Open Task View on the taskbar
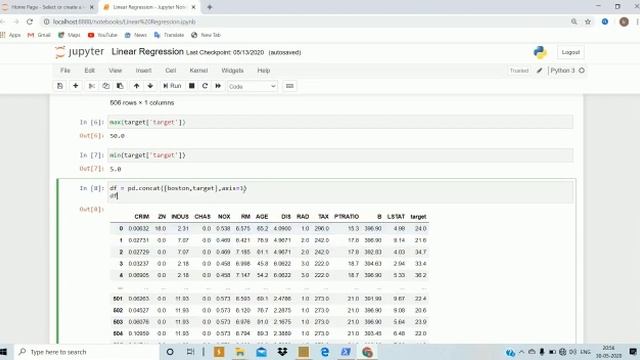This screenshot has width=640, height=360. tap(190, 352)
